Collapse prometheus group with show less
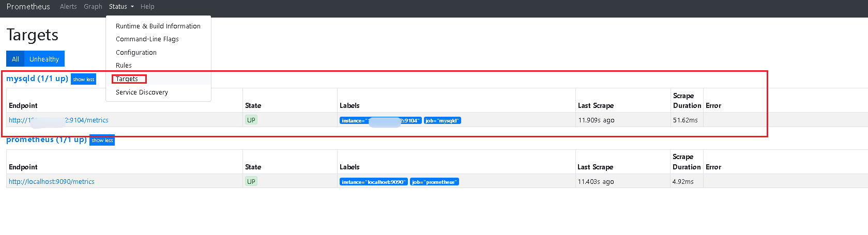 pos(102,140)
